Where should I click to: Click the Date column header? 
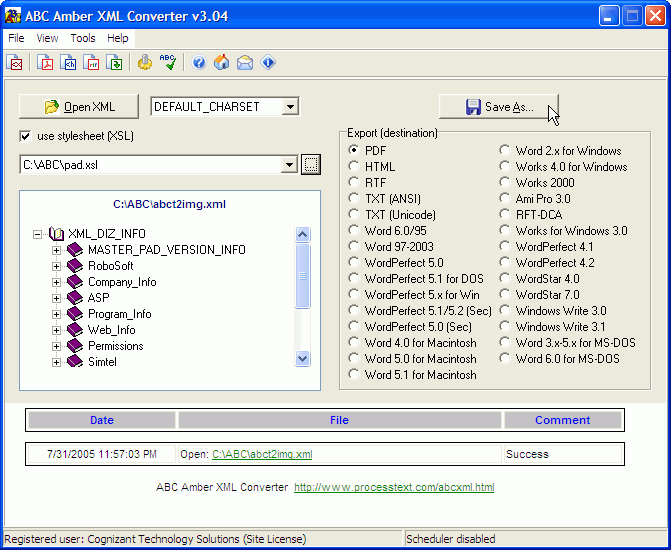coord(102,420)
